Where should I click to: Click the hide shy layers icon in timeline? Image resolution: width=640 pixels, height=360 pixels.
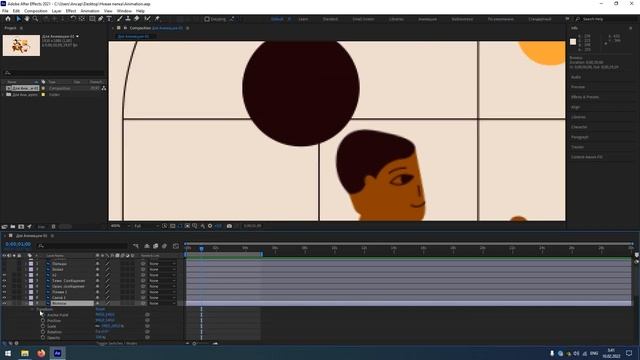coord(147,246)
